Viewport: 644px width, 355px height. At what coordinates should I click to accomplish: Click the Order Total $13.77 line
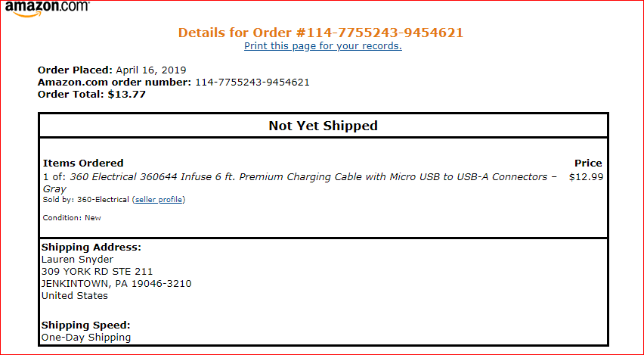(91, 95)
